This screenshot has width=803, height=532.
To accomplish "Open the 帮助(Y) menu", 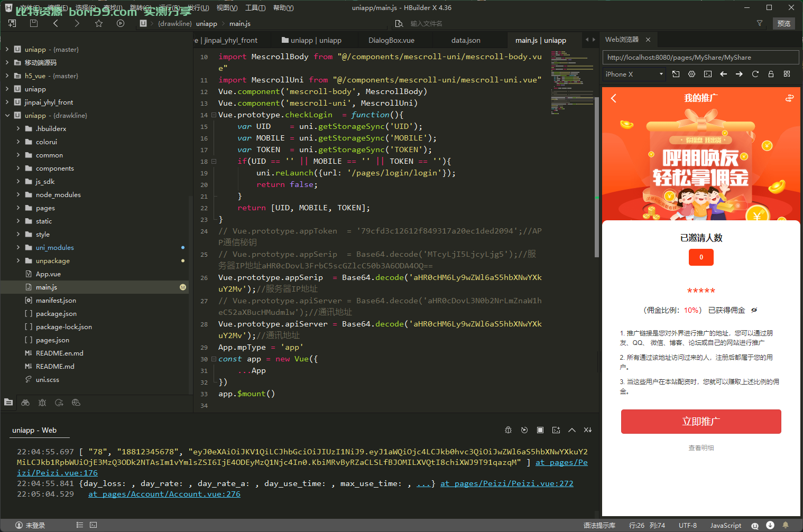I will [x=283, y=7].
